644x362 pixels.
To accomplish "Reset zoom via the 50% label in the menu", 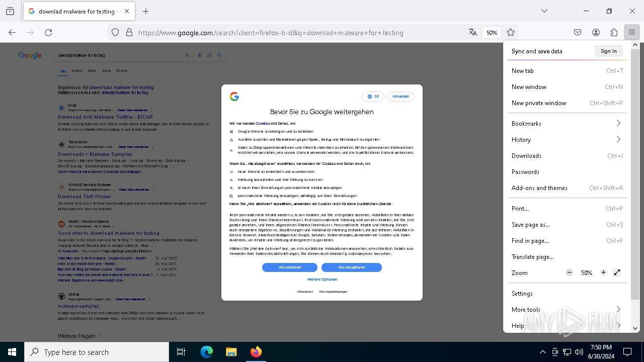I will point(586,273).
